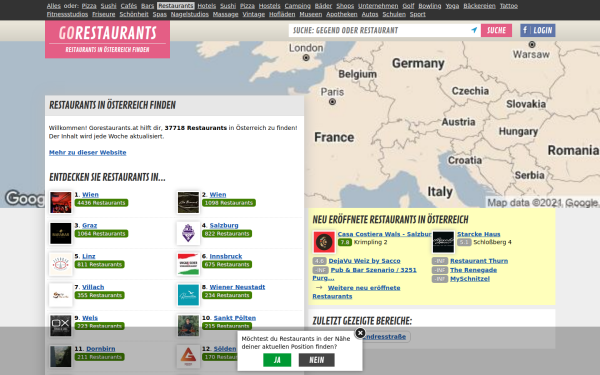600x375 pixels.
Task: Open the Starcke Haus logo thumbnail
Action: (443, 242)
